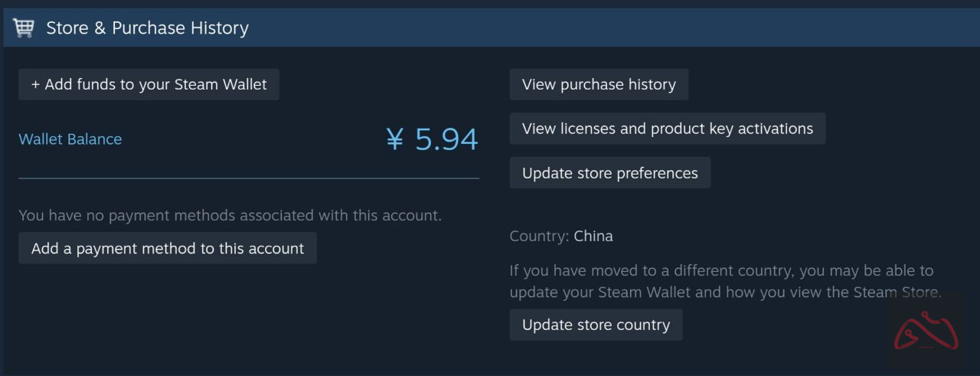View licenses and product key activations

click(668, 129)
